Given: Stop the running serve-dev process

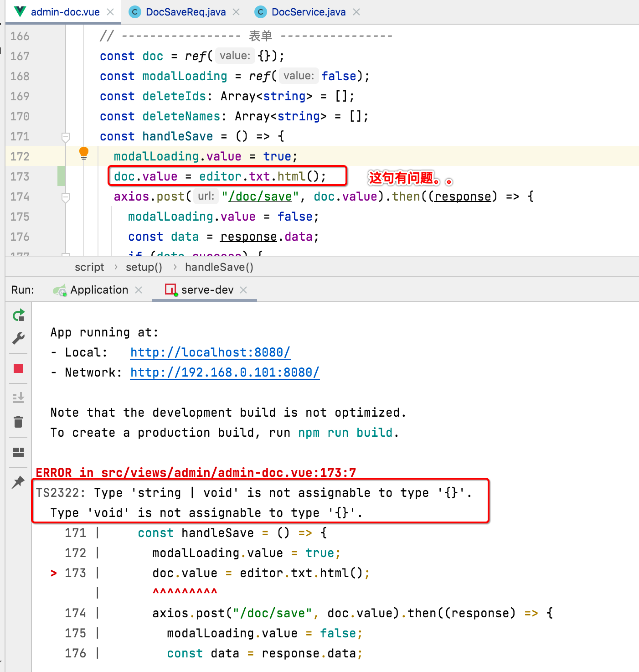Looking at the screenshot, I should point(18,368).
